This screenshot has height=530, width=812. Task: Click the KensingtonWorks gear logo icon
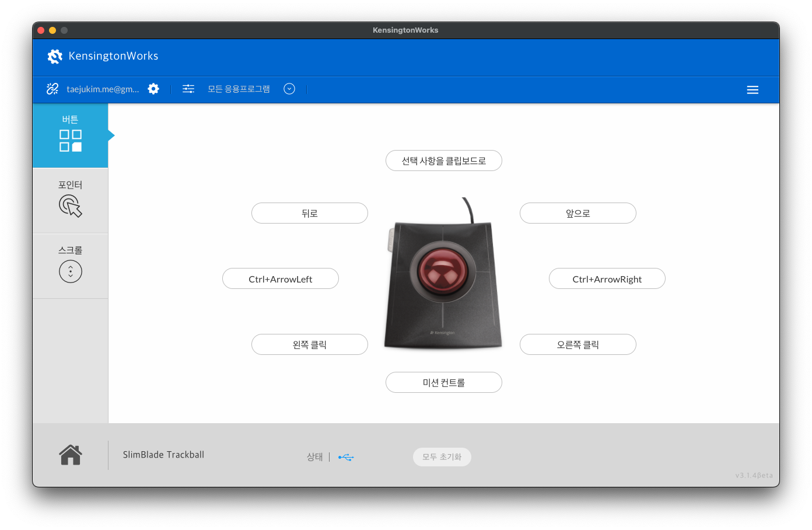click(55, 56)
